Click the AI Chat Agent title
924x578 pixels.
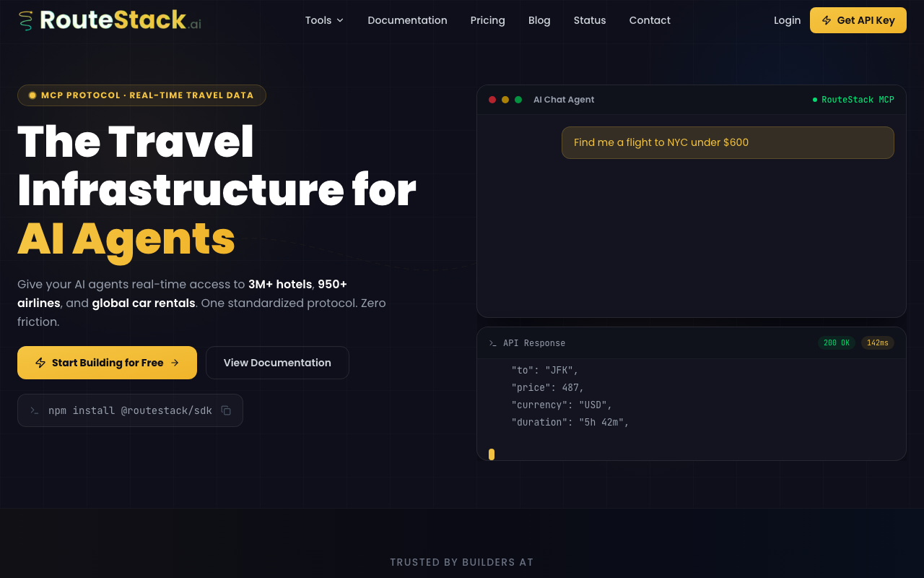click(564, 100)
